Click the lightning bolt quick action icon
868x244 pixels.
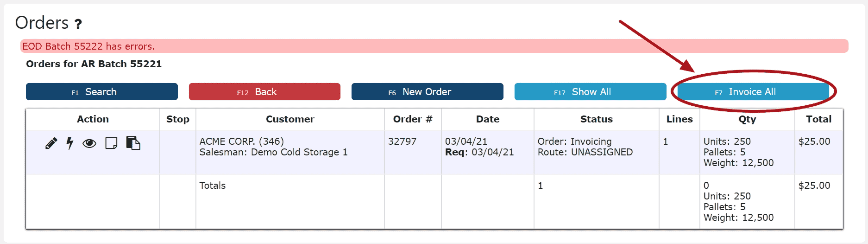70,143
